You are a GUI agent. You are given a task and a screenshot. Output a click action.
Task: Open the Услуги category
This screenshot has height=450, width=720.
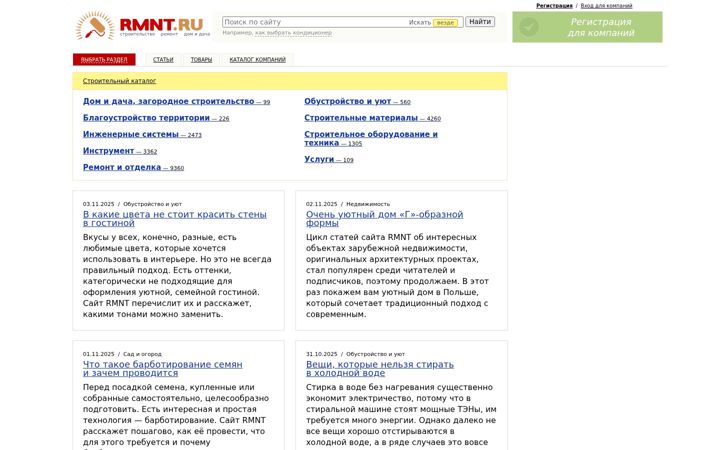pyautogui.click(x=328, y=159)
